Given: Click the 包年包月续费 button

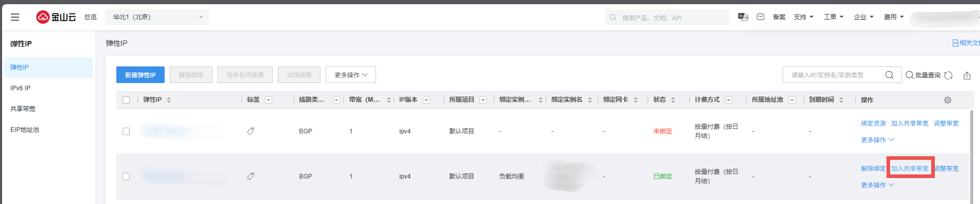Looking at the screenshot, I should pos(245,75).
